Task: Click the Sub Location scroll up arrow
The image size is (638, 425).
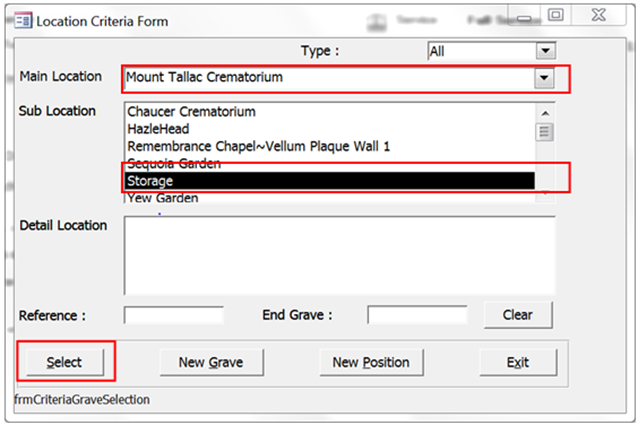Action: click(545, 113)
